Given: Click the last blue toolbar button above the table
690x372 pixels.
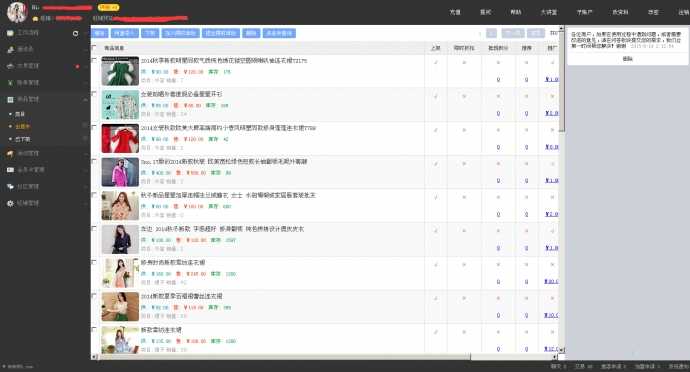Looking at the screenshot, I should 279,33.
